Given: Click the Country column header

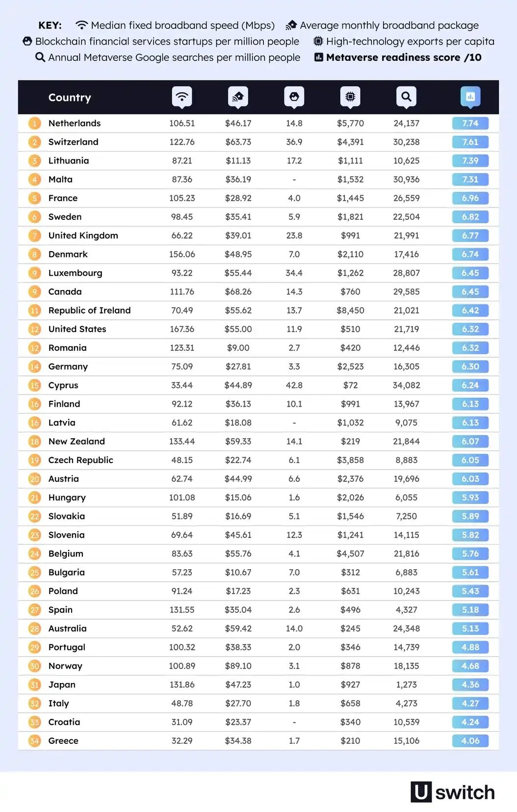Looking at the screenshot, I should (70, 98).
